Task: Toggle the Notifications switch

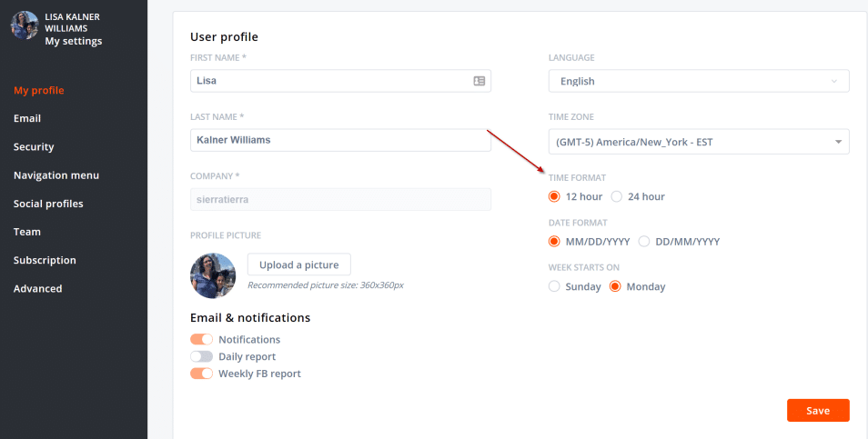Action: [x=201, y=339]
